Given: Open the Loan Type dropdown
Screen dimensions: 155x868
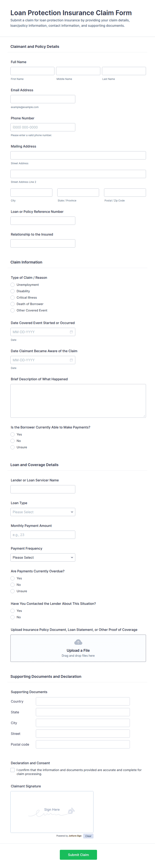Looking at the screenshot, I should pos(43,512).
